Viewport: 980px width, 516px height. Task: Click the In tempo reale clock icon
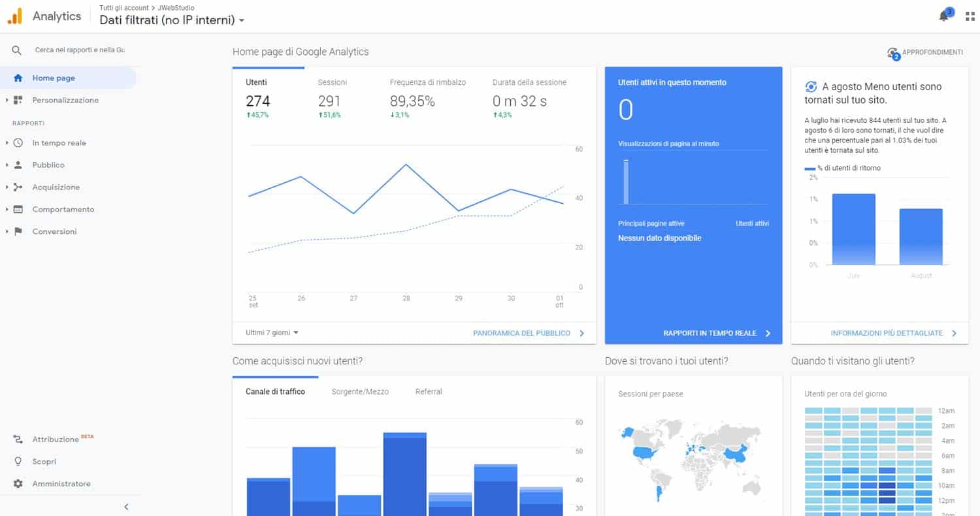click(x=18, y=142)
